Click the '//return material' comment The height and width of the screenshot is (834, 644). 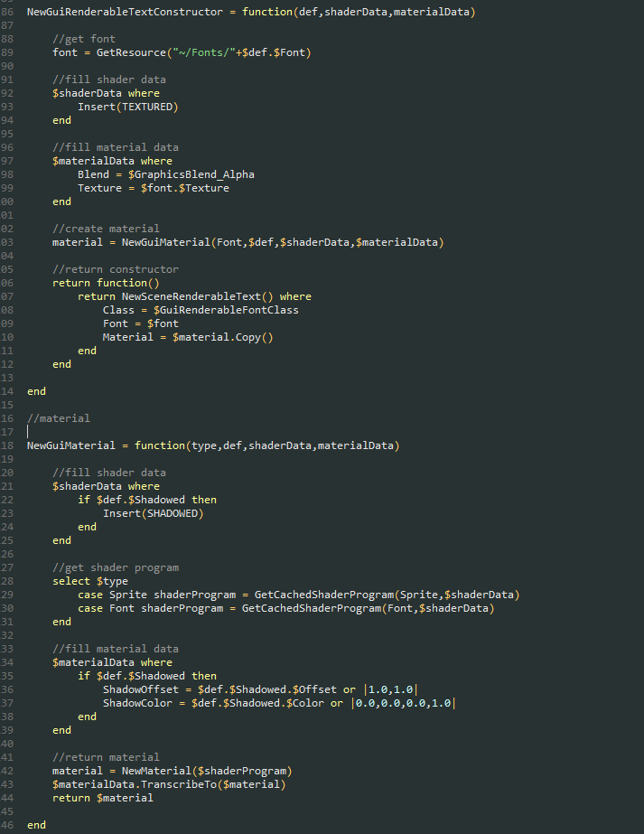(106, 757)
